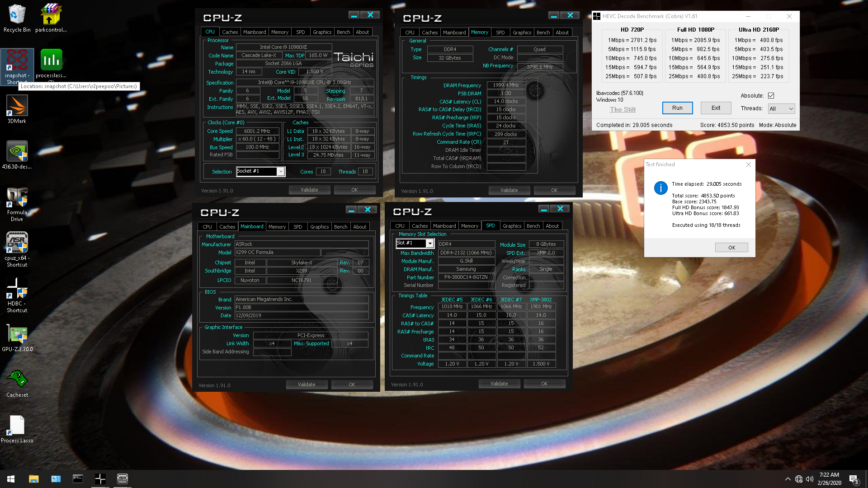The width and height of the screenshot is (868, 488).
Task: Open the notification center icon
Action: (854, 479)
